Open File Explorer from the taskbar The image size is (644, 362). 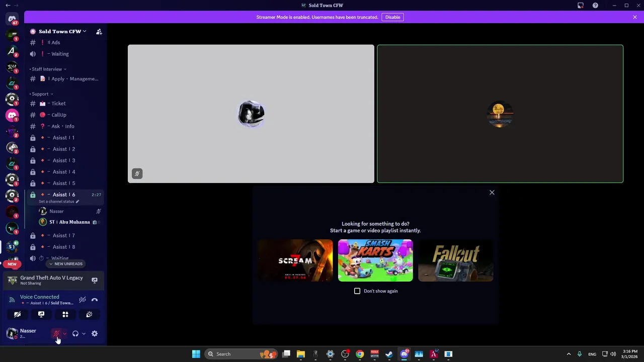[x=301, y=354]
